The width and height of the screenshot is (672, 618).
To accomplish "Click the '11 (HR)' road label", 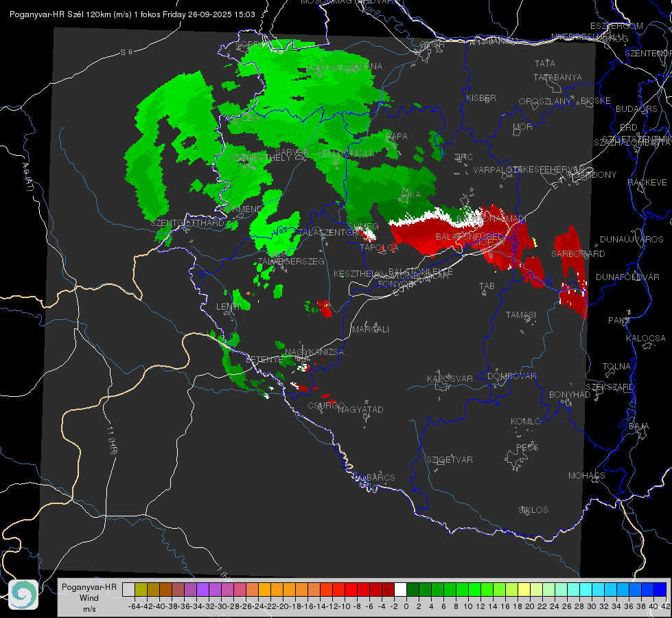I will coord(111,439).
